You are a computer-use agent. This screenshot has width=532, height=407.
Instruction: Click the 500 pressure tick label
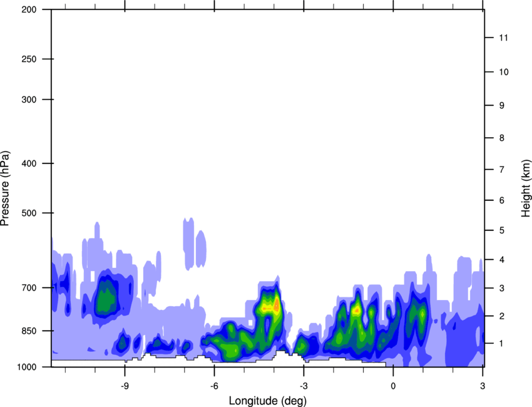(29, 213)
